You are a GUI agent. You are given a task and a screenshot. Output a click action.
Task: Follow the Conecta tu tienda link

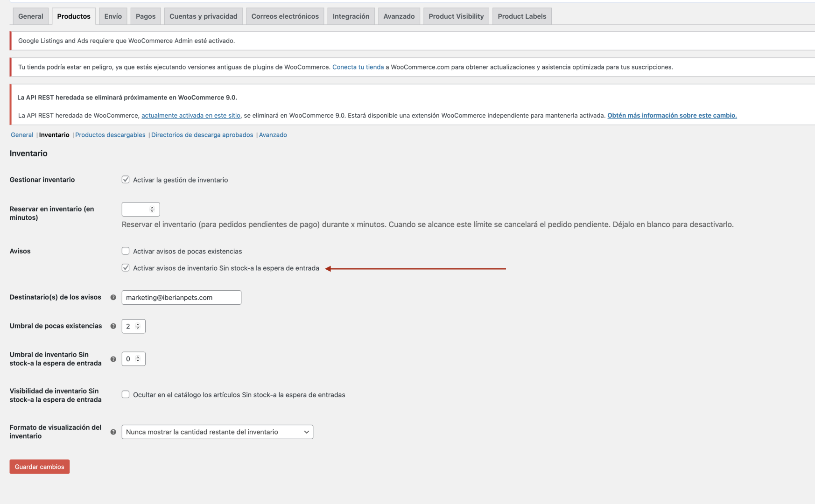pyautogui.click(x=358, y=67)
